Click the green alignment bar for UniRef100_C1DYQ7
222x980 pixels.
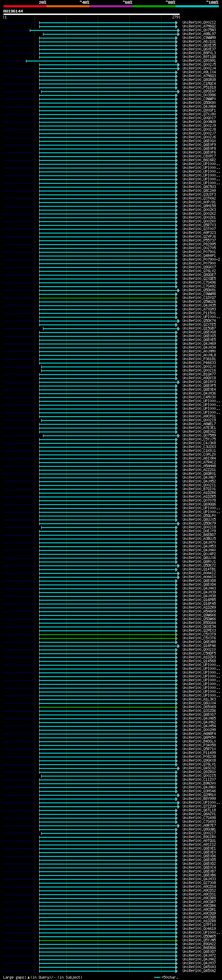tap(108, 298)
